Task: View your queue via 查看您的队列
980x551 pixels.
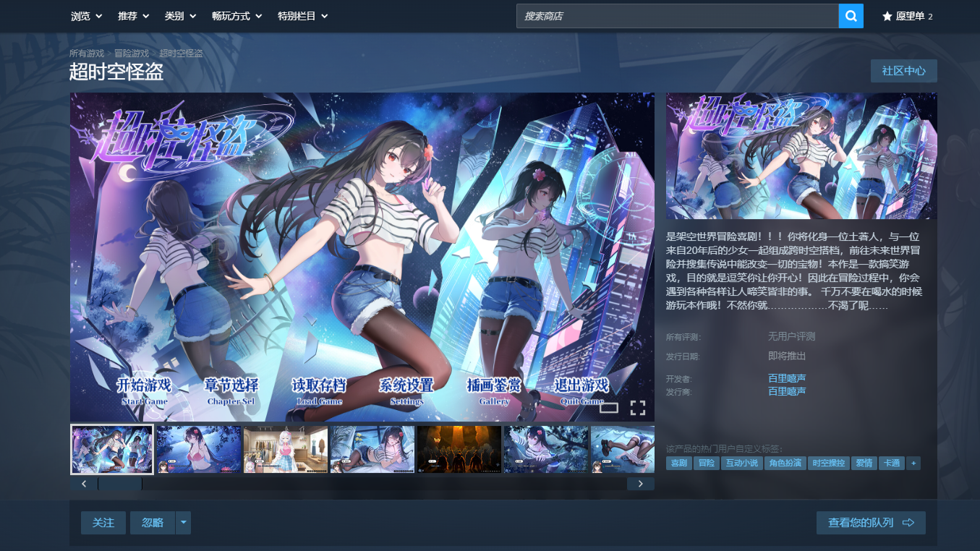Action: pyautogui.click(x=871, y=523)
